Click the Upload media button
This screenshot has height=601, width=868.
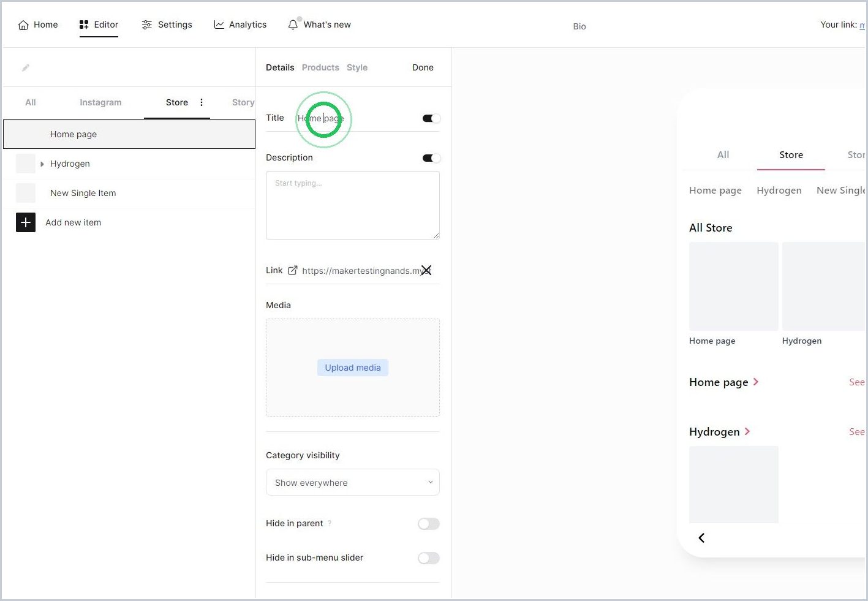coord(353,368)
